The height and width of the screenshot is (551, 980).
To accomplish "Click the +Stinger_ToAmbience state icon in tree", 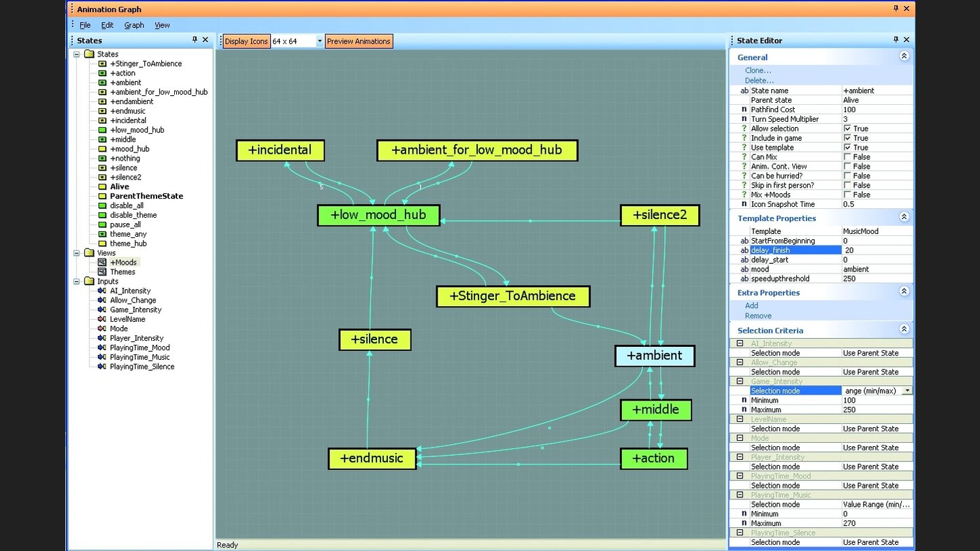I will (x=102, y=63).
